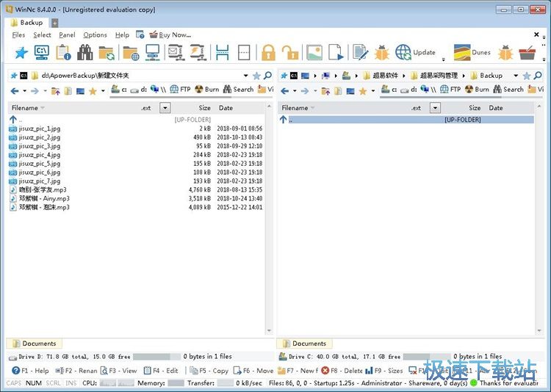Viewport: 551px width, 392px height.
Task: Open the left panel .ext filter dropdown
Action: [165, 108]
